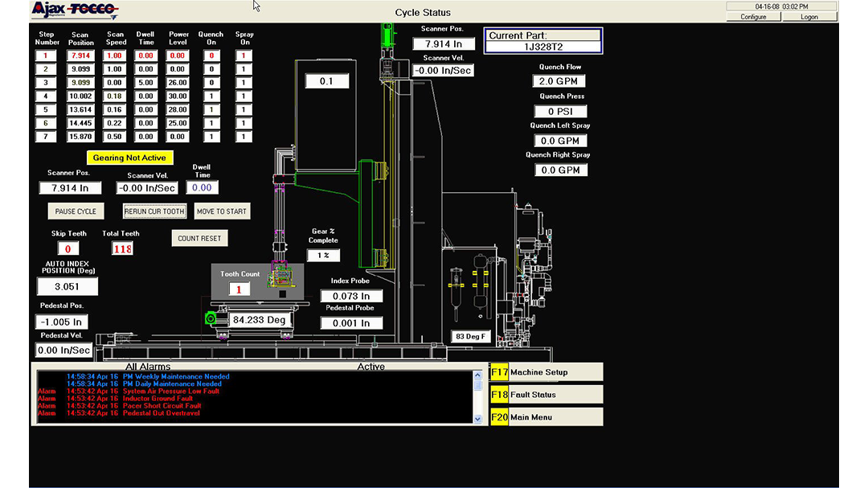The height and width of the screenshot is (488, 868).
Task: Open Fault Status with the F18 key
Action: 546,394
